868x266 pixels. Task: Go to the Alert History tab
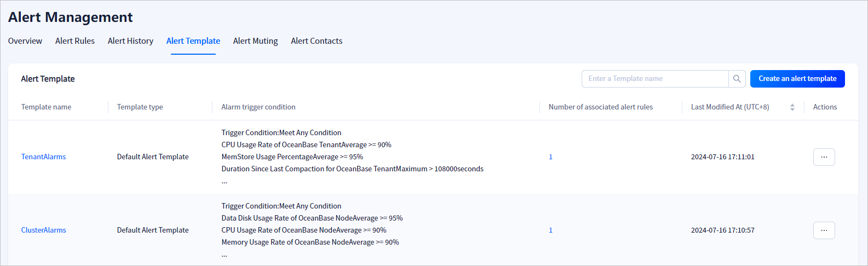[x=130, y=41]
